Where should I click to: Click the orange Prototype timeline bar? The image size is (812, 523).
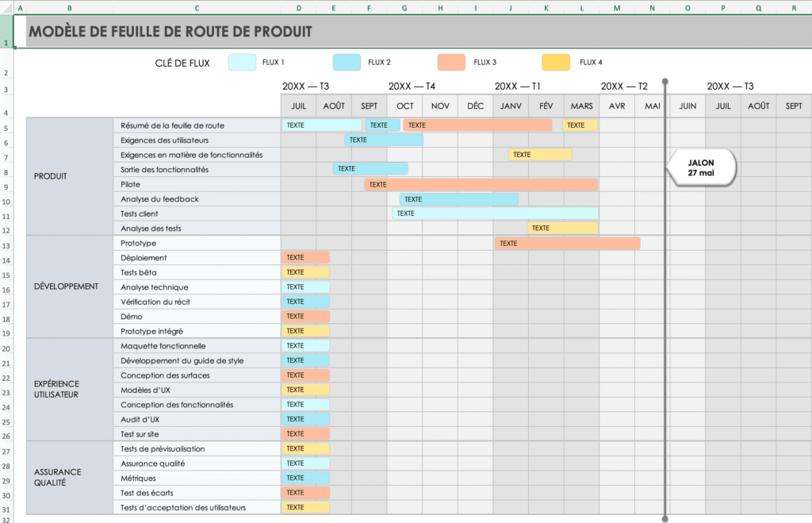(567, 244)
